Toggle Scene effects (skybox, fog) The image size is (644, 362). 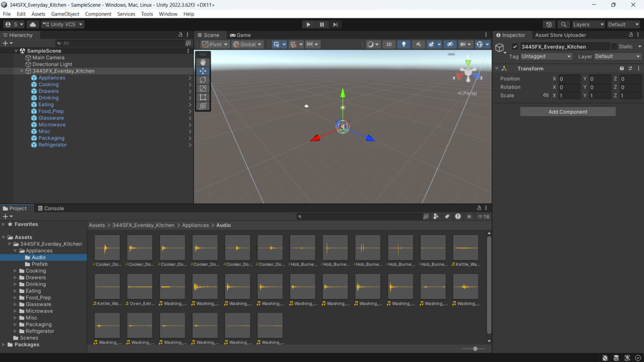(x=431, y=45)
